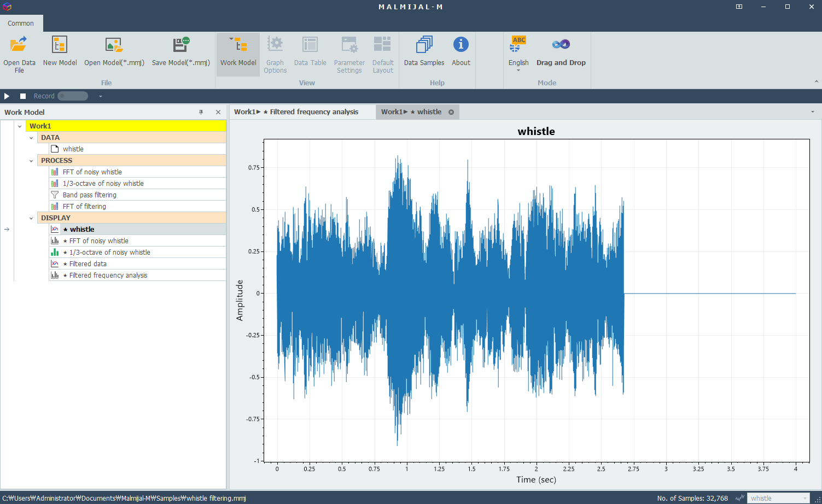Image resolution: width=822 pixels, height=504 pixels.
Task: Open the dropdown next to Record
Action: [101, 96]
